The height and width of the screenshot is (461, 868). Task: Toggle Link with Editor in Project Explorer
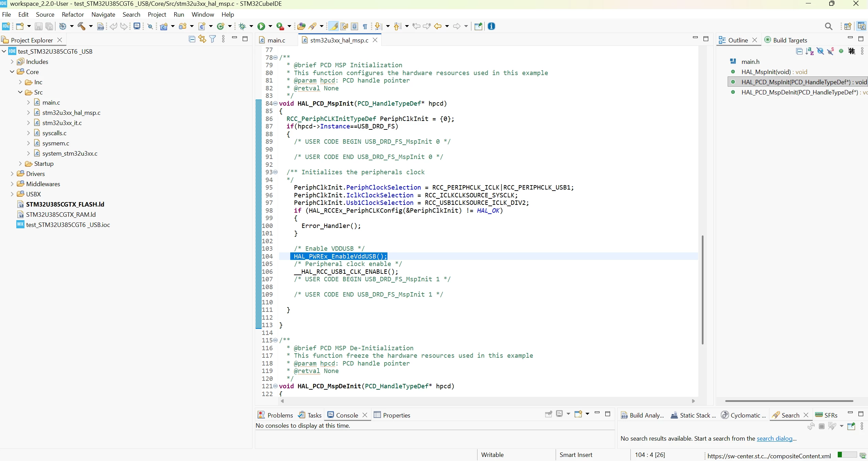[x=202, y=39]
